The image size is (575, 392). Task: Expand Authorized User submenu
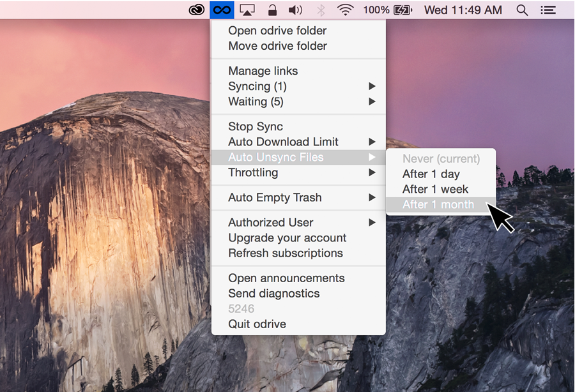coord(298,222)
